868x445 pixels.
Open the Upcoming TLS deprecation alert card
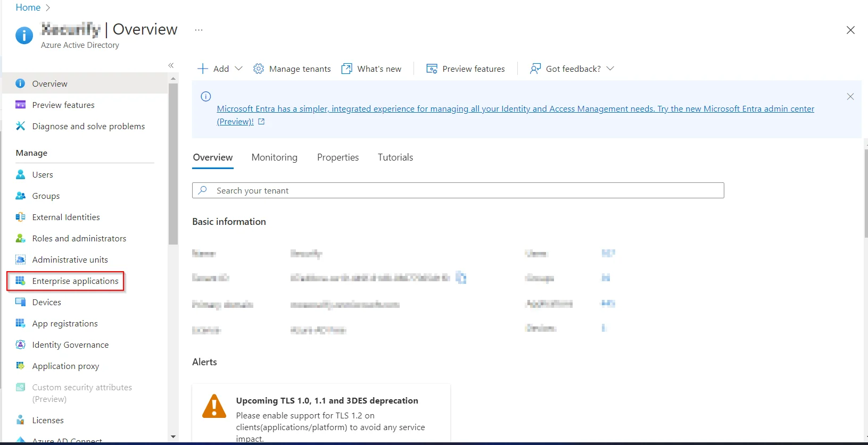click(x=321, y=414)
